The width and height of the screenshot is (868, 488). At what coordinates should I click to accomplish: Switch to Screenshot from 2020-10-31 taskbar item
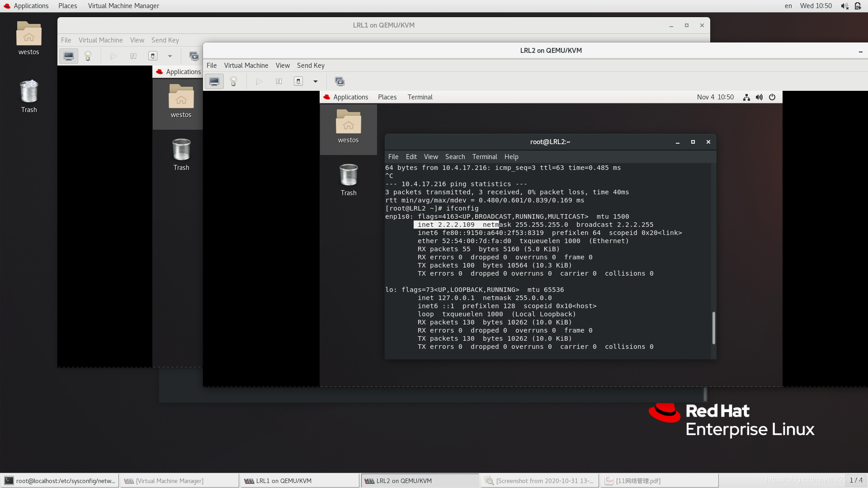pyautogui.click(x=540, y=481)
